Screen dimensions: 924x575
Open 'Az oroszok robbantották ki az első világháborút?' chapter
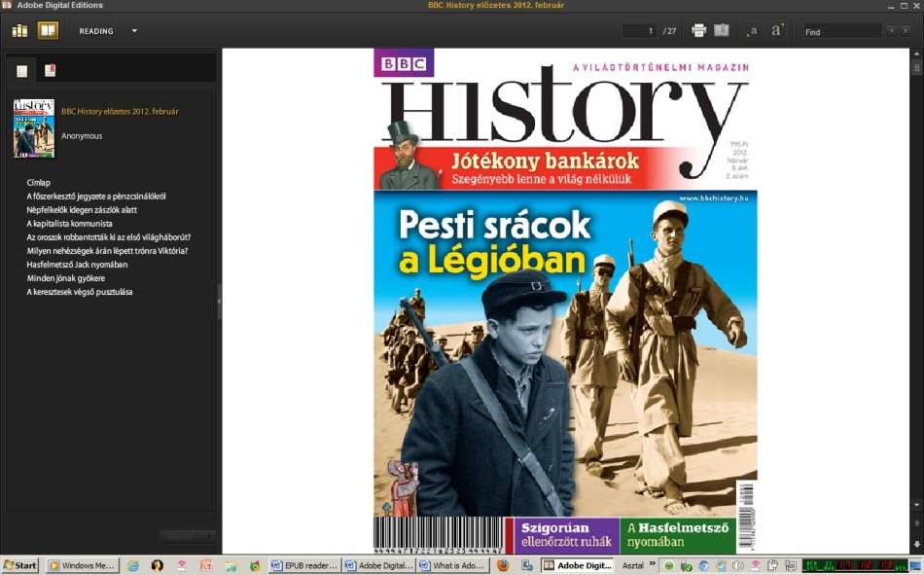coord(108,237)
